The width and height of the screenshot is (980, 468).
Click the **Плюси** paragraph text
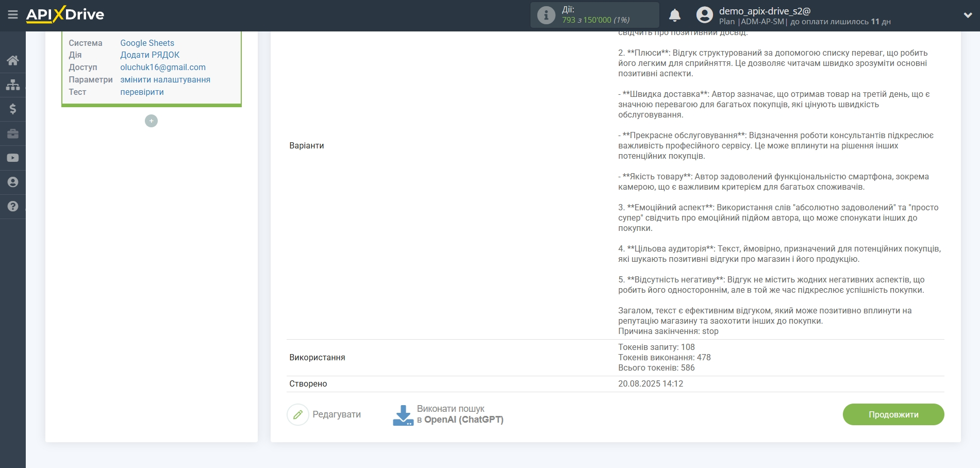point(773,63)
